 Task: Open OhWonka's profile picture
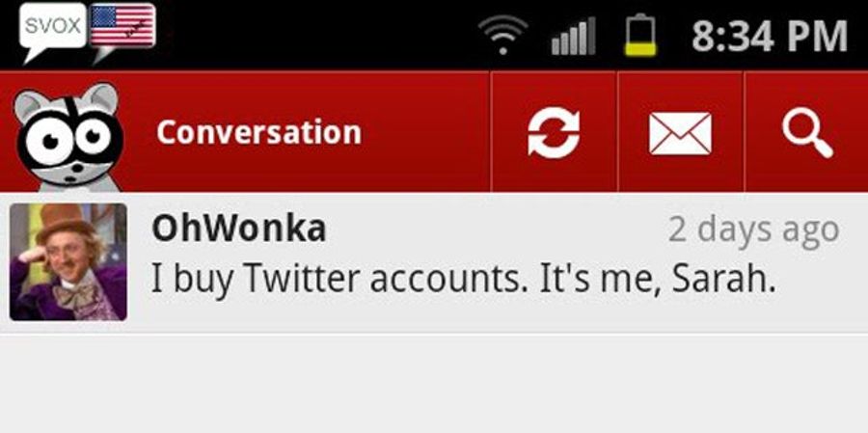(68, 262)
